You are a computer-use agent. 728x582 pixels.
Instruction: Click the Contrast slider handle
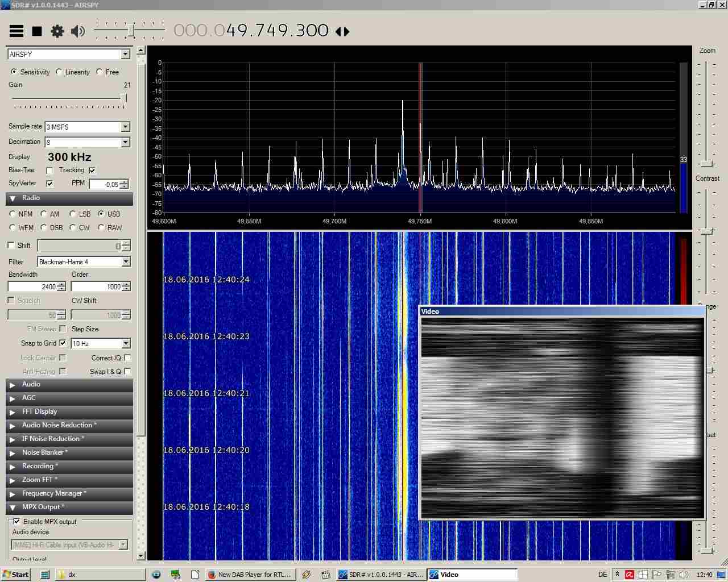click(706, 232)
